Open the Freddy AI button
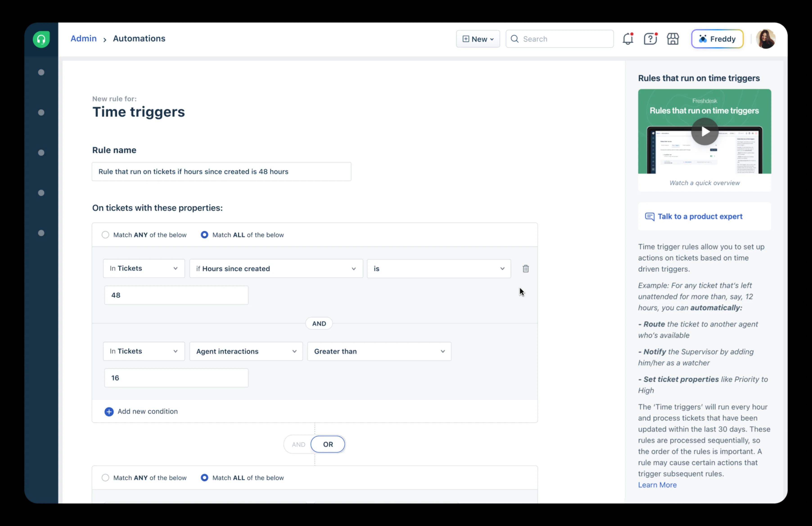The width and height of the screenshot is (812, 526). [x=717, y=39]
